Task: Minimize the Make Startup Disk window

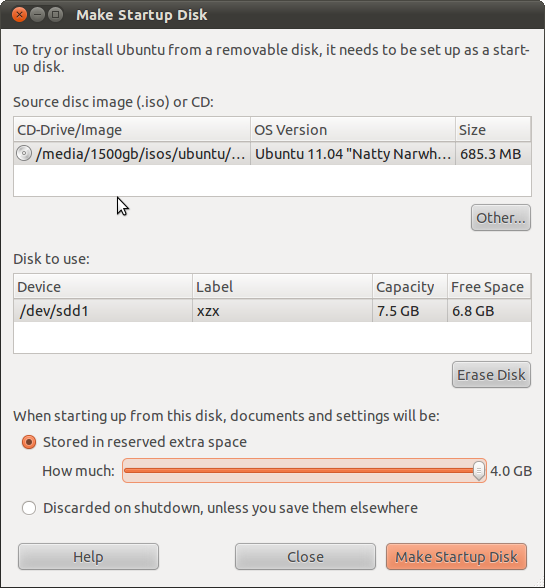Action: point(37,15)
